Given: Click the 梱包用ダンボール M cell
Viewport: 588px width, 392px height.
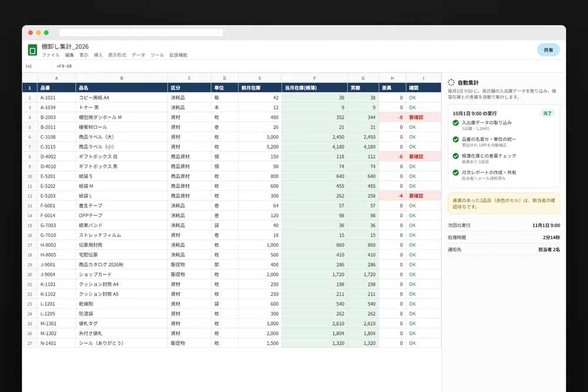Looking at the screenshot, I should [122, 118].
